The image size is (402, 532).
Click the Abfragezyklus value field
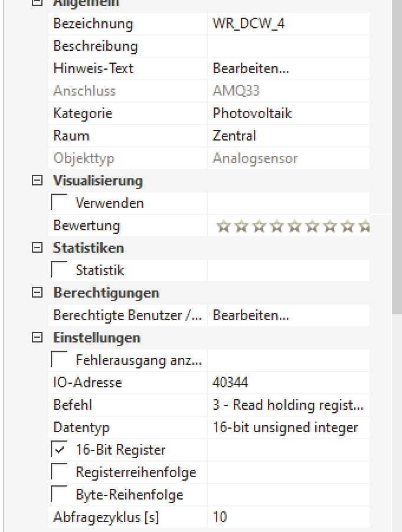pyautogui.click(x=288, y=517)
